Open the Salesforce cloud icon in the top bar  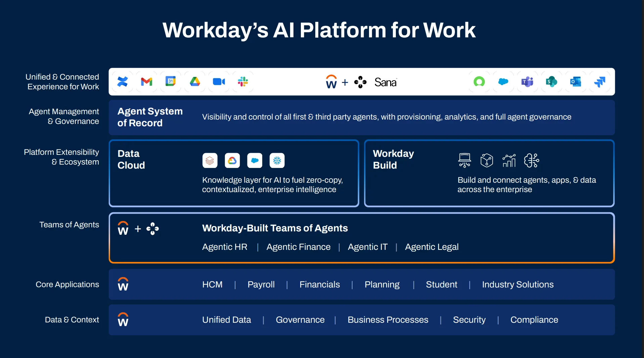tap(503, 82)
